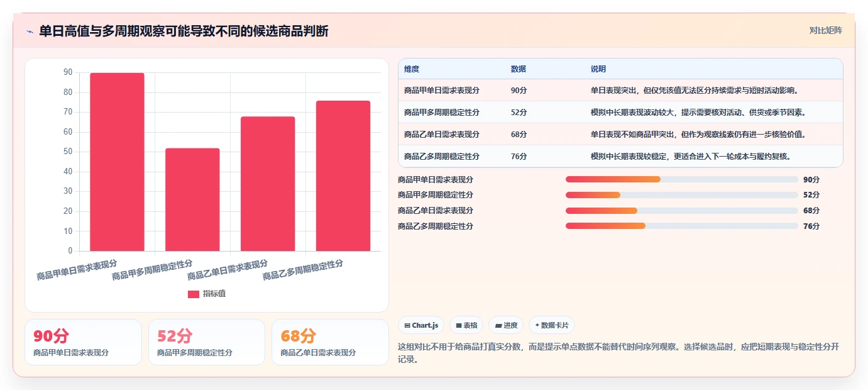Click the 数据卡片 chip
This screenshot has width=868, height=390.
tap(552, 325)
